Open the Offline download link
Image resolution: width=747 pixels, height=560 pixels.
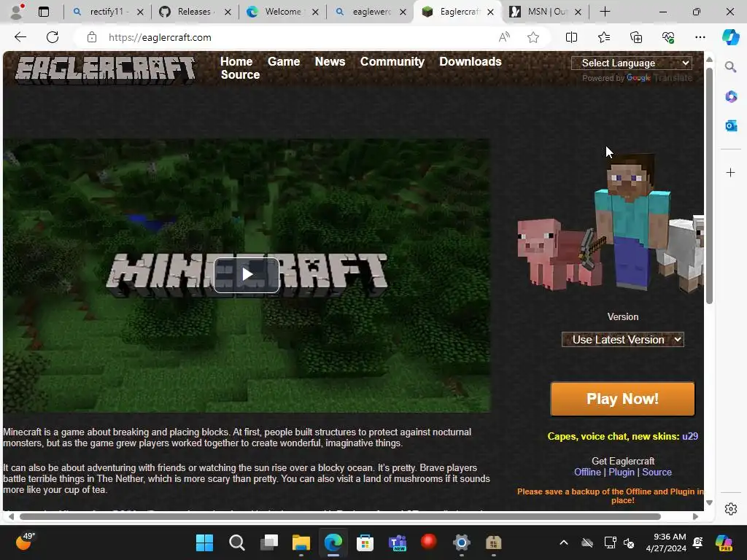tap(587, 472)
